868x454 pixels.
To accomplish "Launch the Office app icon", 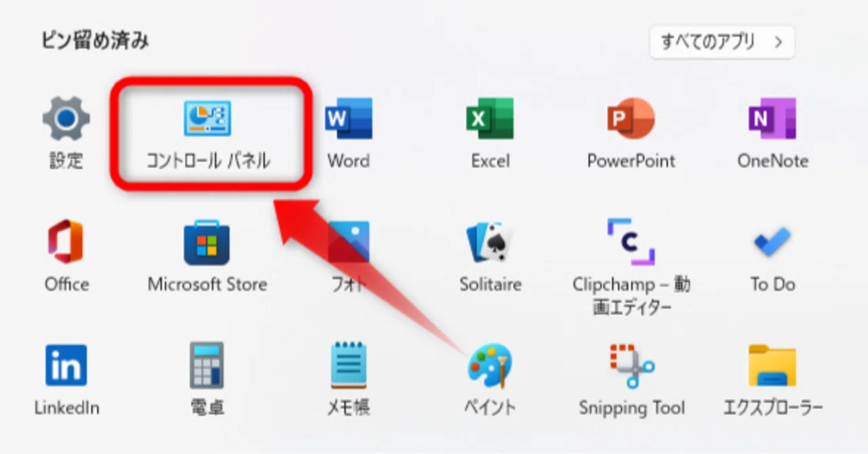I will pos(66,242).
